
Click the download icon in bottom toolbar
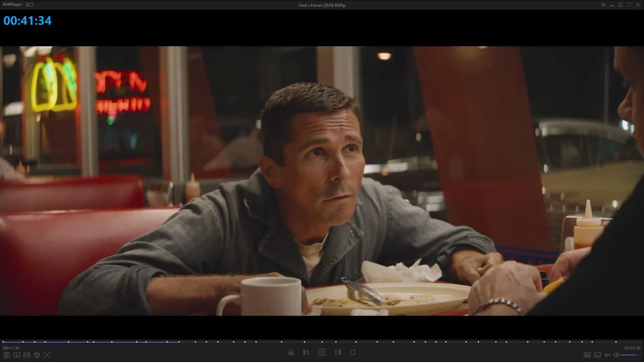coord(17,355)
